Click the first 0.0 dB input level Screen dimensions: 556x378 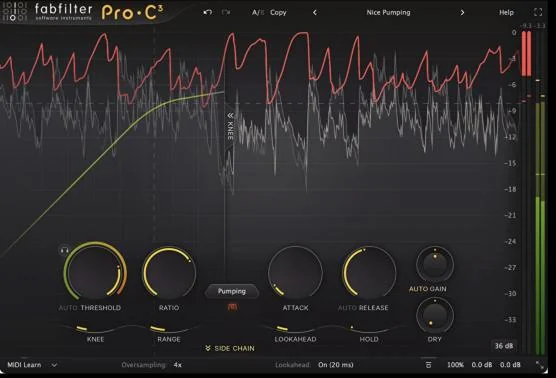(x=482, y=365)
